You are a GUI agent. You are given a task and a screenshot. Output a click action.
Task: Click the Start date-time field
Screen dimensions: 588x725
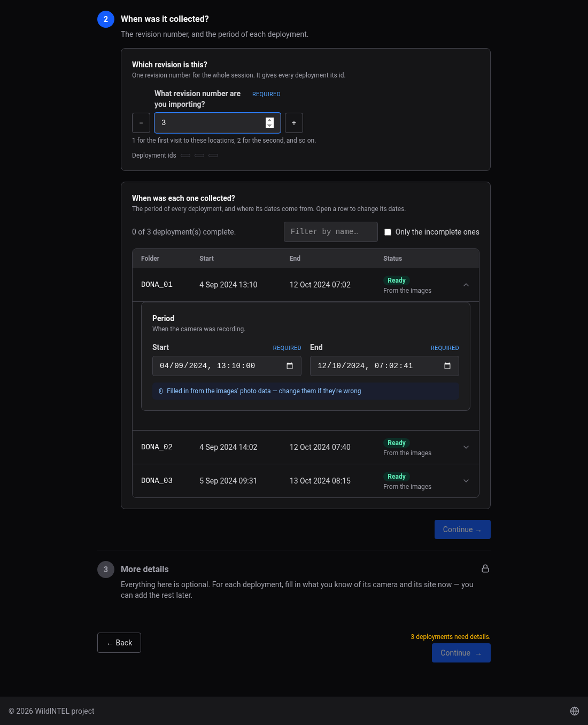227,366
